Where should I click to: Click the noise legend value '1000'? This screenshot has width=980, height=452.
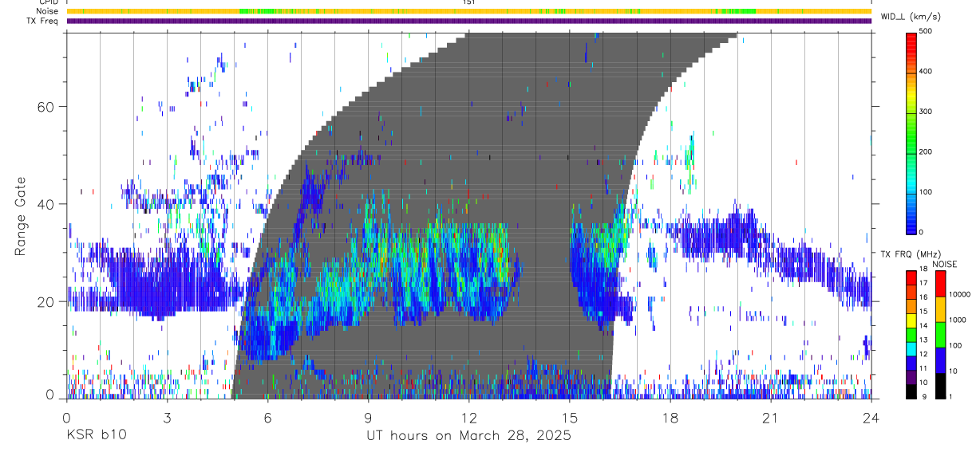pos(957,320)
